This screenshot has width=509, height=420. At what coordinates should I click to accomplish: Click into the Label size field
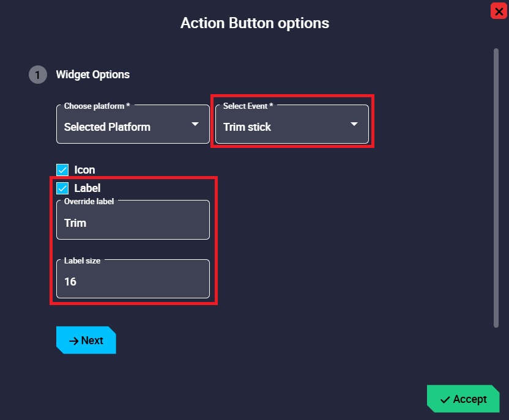[x=133, y=281]
